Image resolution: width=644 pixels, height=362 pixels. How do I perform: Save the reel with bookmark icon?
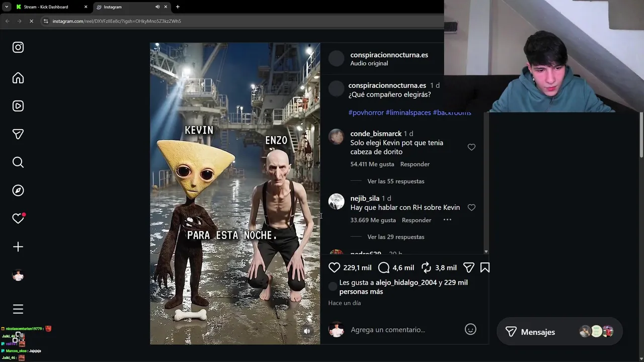click(485, 268)
